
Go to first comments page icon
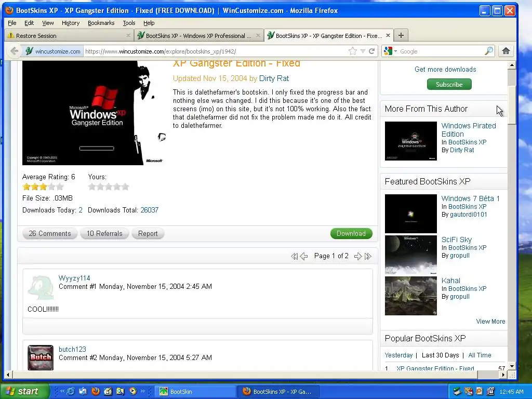click(x=294, y=256)
